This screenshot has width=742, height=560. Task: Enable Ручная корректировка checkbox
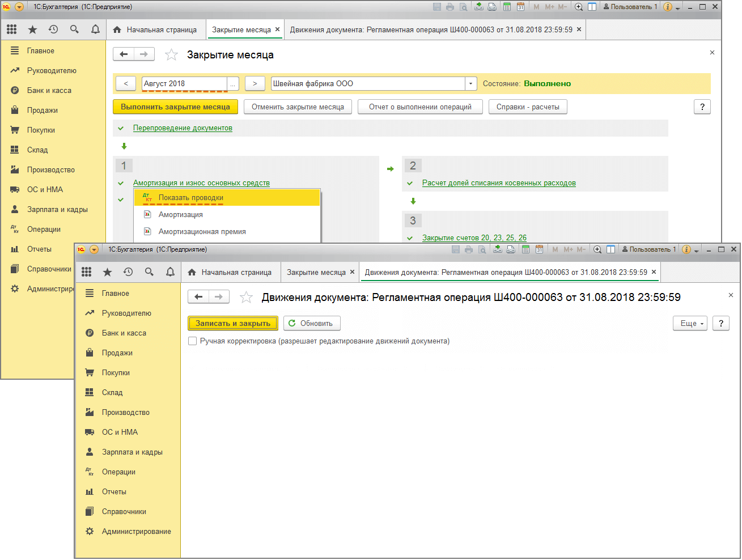193,341
